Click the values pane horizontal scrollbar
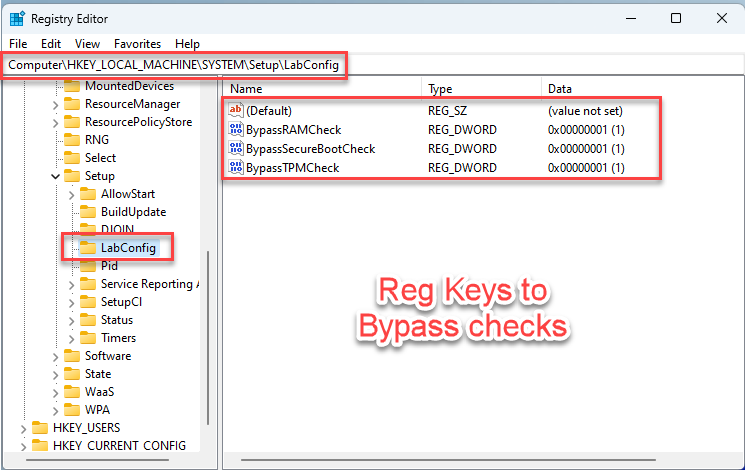This screenshot has height=470, width=745. click(448, 460)
